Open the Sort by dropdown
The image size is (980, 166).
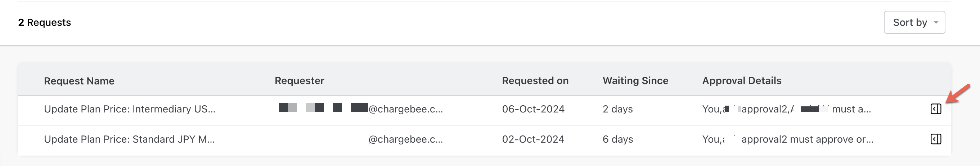[x=914, y=22]
